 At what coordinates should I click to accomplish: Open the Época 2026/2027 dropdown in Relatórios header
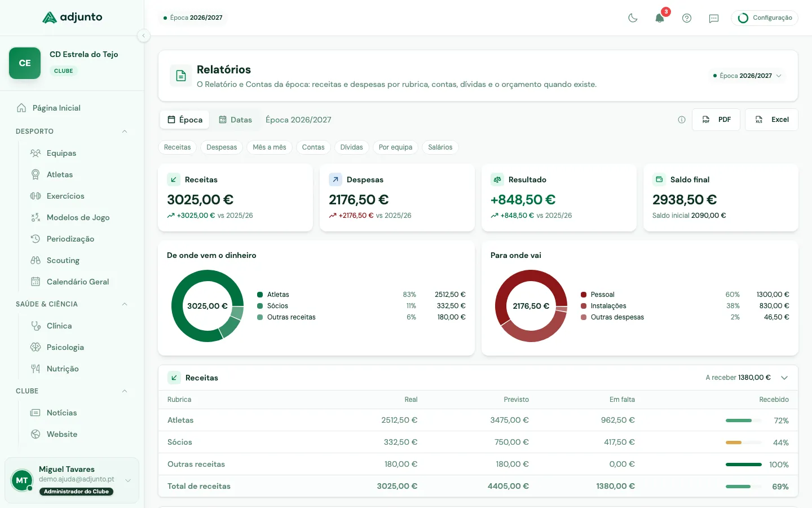(747, 76)
